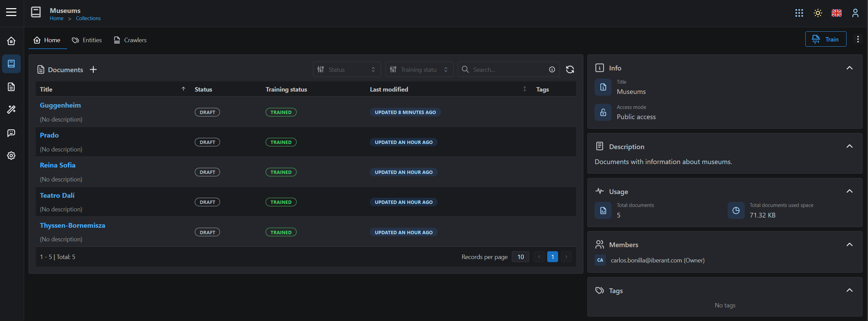868x321 pixels.
Task: Open the Guggenheim document
Action: pyautogui.click(x=60, y=105)
